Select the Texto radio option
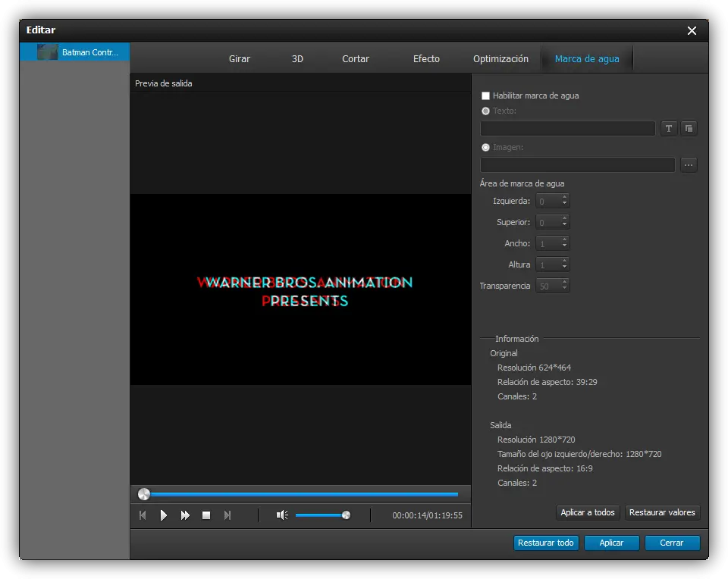The width and height of the screenshot is (728, 579). pyautogui.click(x=486, y=111)
